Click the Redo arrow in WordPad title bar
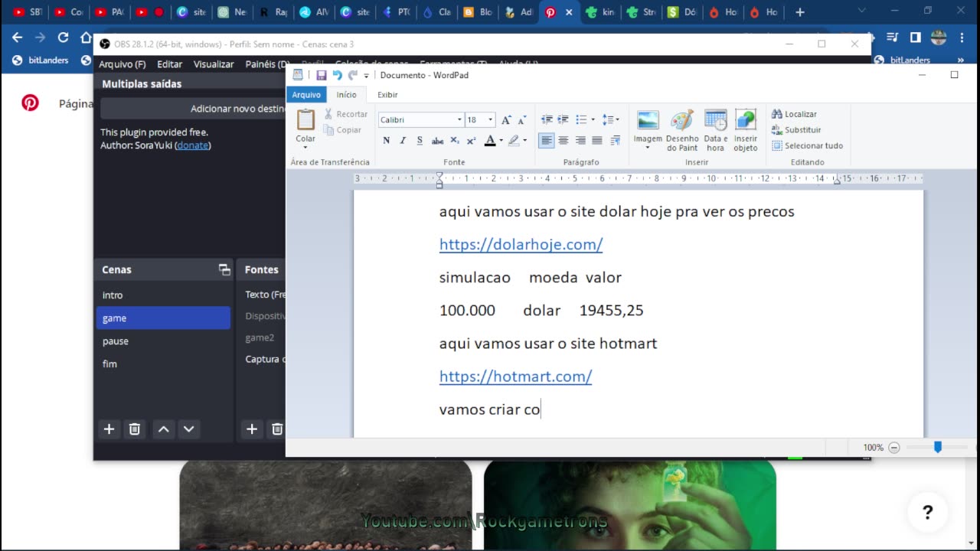Image resolution: width=980 pixels, height=551 pixels. click(x=353, y=75)
